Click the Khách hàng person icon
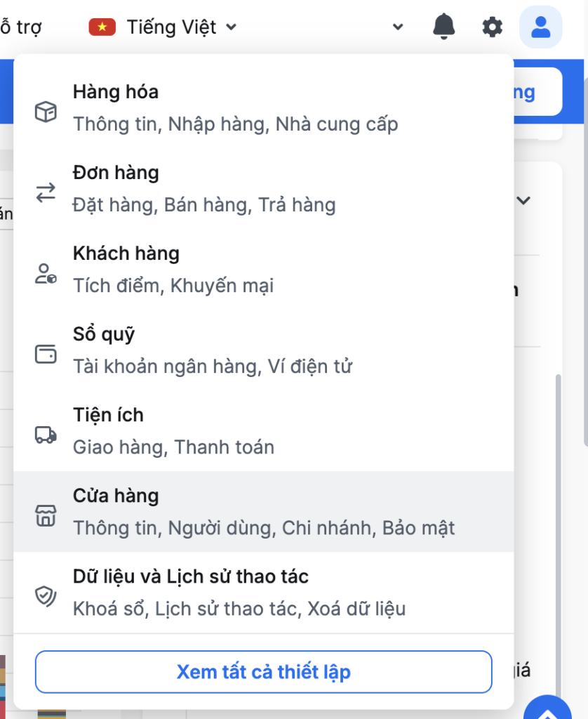Viewport: 588px width, 719px height. pyautogui.click(x=46, y=273)
